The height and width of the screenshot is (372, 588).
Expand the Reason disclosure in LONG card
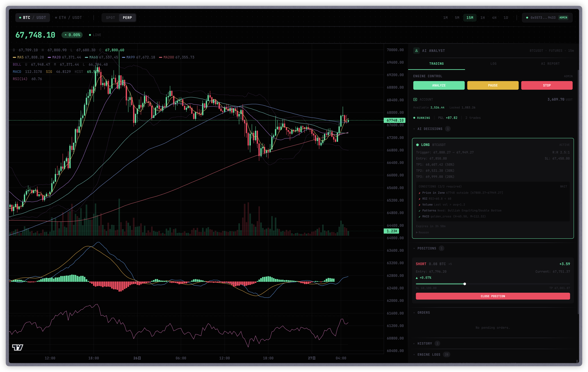point(422,232)
